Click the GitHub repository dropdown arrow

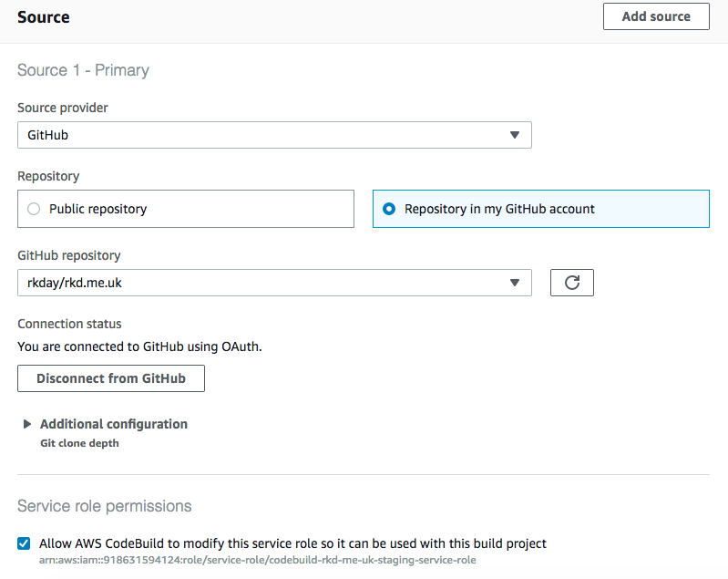pos(515,283)
